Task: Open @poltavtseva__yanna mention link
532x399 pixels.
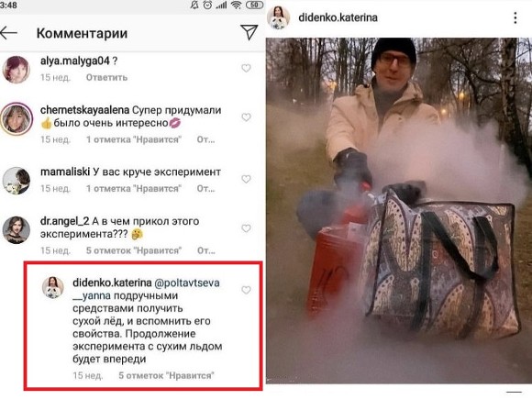Action: click(146, 289)
